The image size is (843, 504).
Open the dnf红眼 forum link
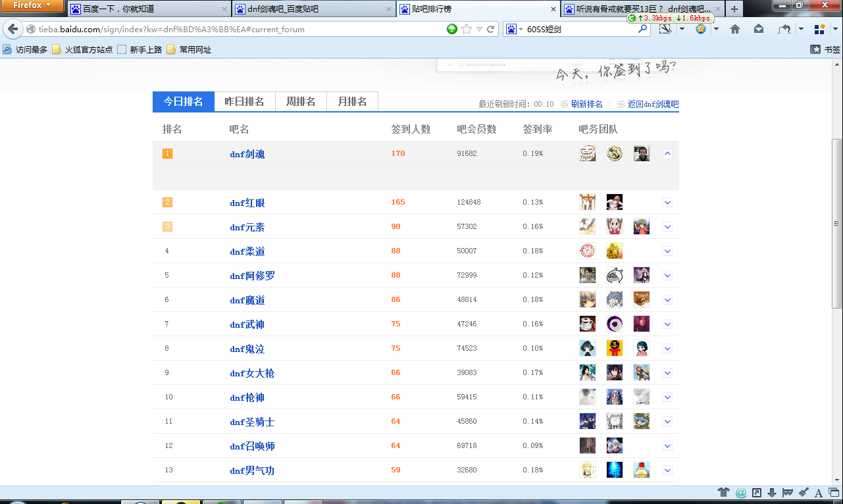tap(247, 203)
